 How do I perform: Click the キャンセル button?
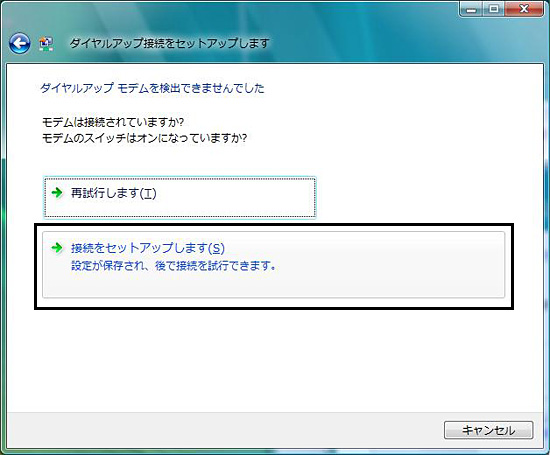[x=489, y=430]
